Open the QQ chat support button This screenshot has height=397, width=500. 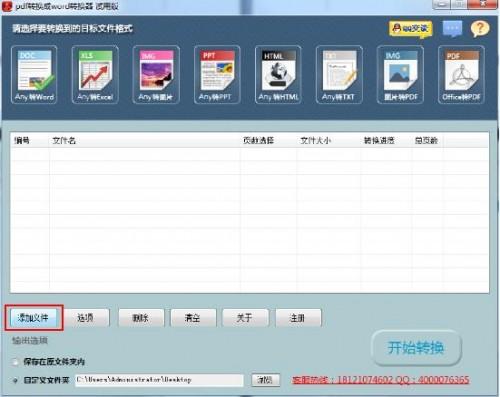pos(410,29)
